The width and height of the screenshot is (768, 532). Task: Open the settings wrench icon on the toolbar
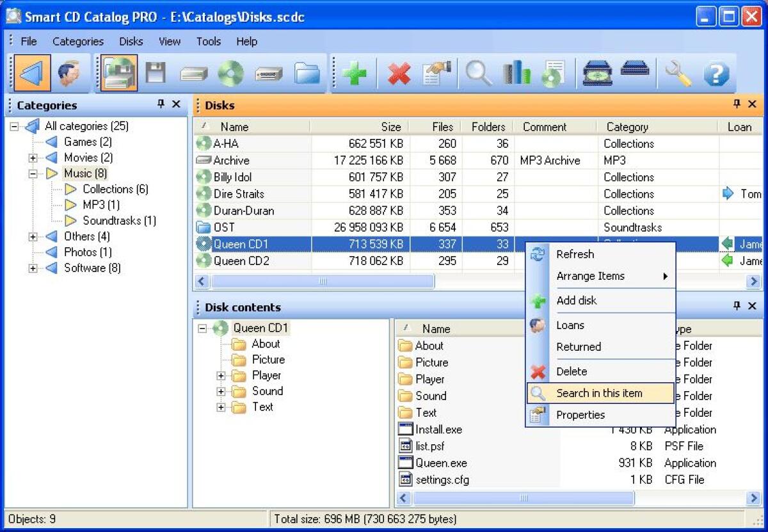click(676, 74)
